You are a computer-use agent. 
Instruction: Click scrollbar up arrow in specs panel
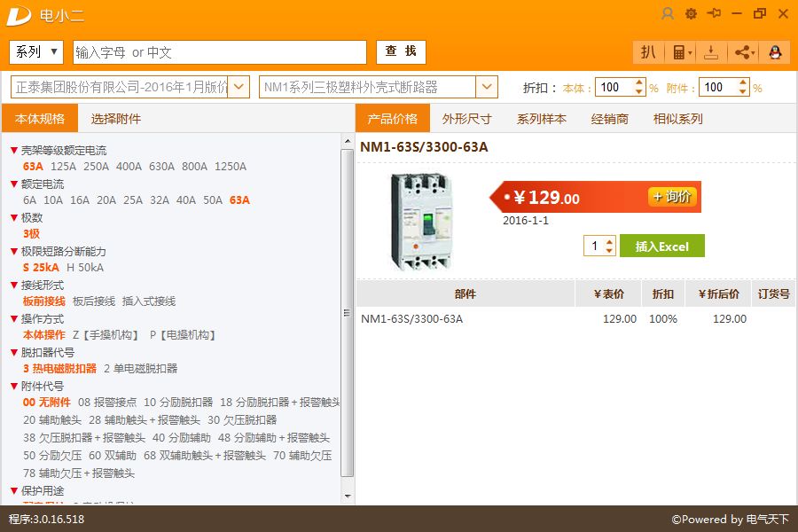pos(347,141)
